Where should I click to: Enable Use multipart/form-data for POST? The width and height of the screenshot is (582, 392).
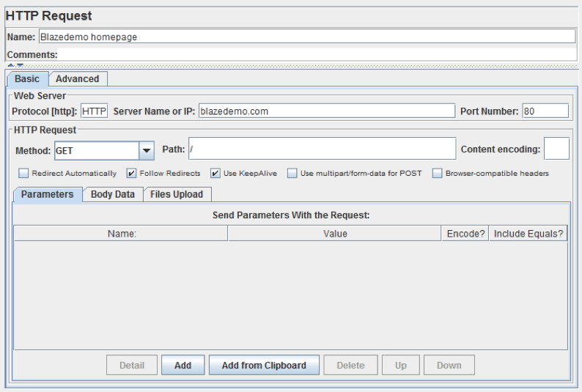[292, 174]
